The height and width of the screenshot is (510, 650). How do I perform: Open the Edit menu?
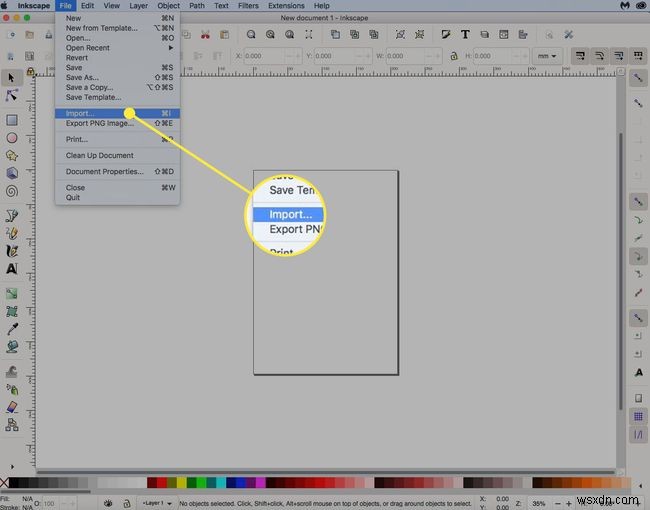tap(87, 5)
